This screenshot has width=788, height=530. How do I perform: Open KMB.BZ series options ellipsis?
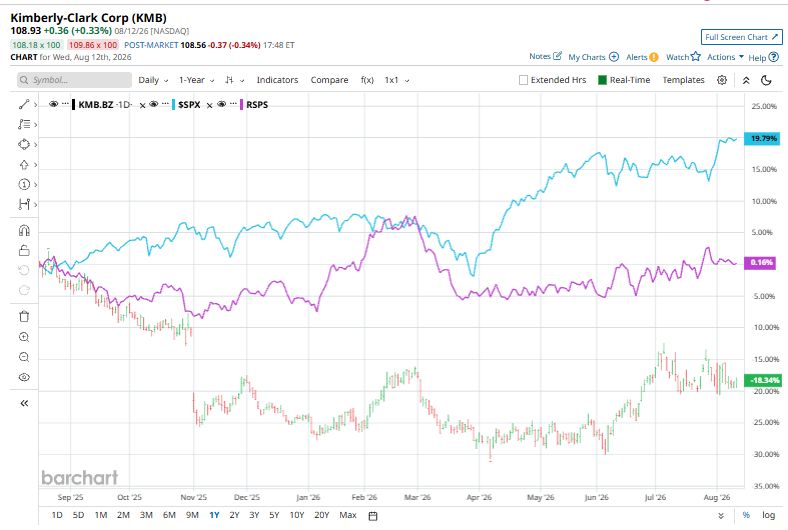click(x=65, y=104)
